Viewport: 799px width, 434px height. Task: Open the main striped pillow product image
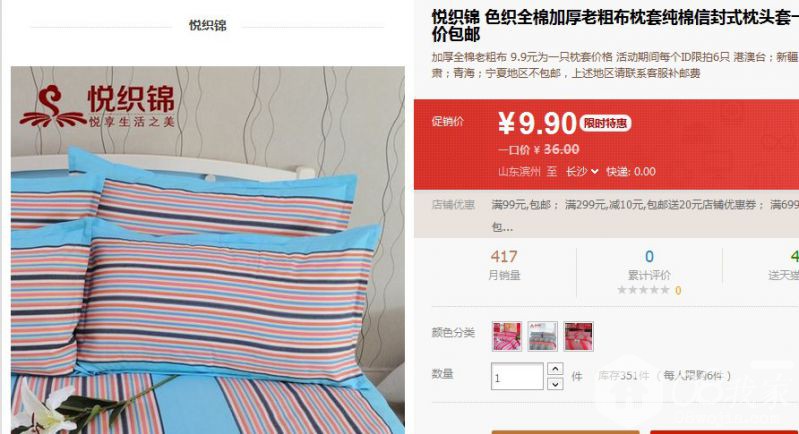coord(208,250)
